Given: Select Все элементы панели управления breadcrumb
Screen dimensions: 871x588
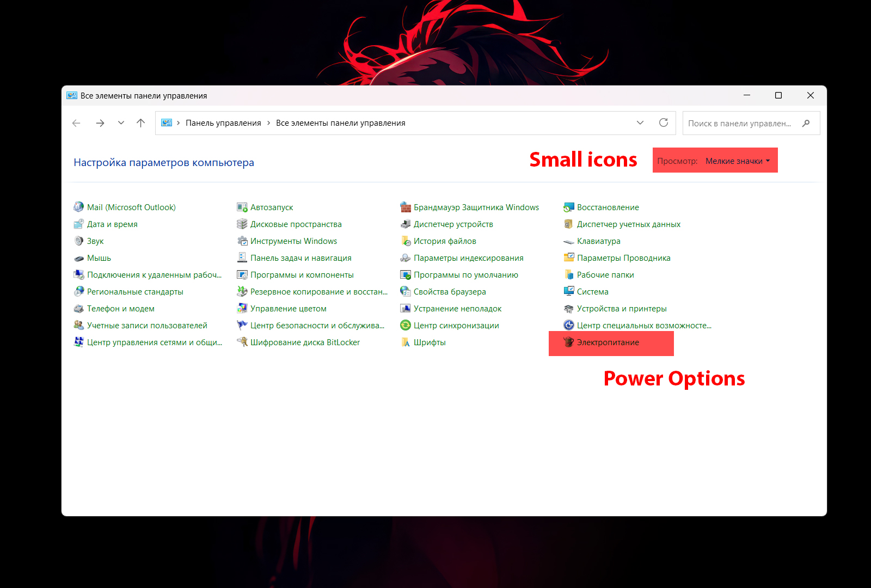Looking at the screenshot, I should pyautogui.click(x=340, y=123).
